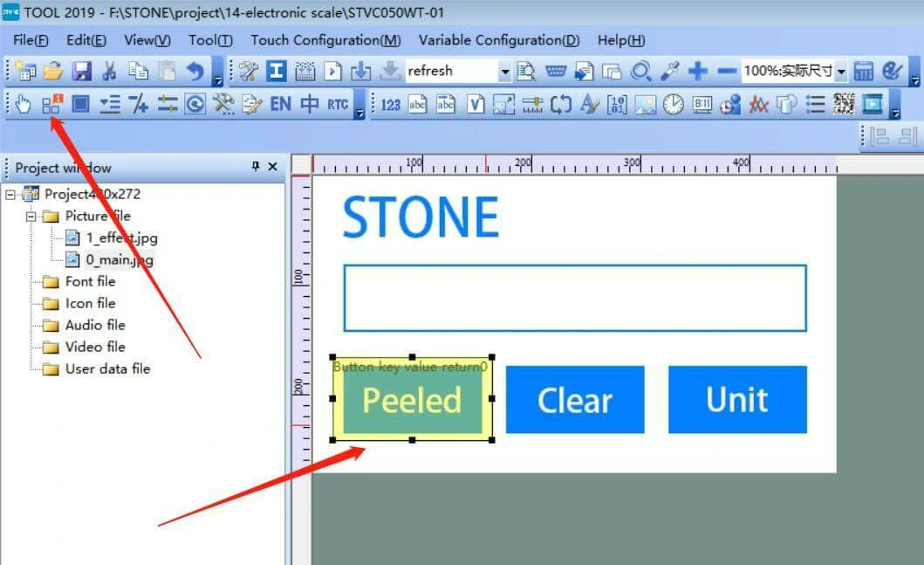Click the circular swirl icon in touch toolbar
924x565 pixels.
click(x=195, y=105)
